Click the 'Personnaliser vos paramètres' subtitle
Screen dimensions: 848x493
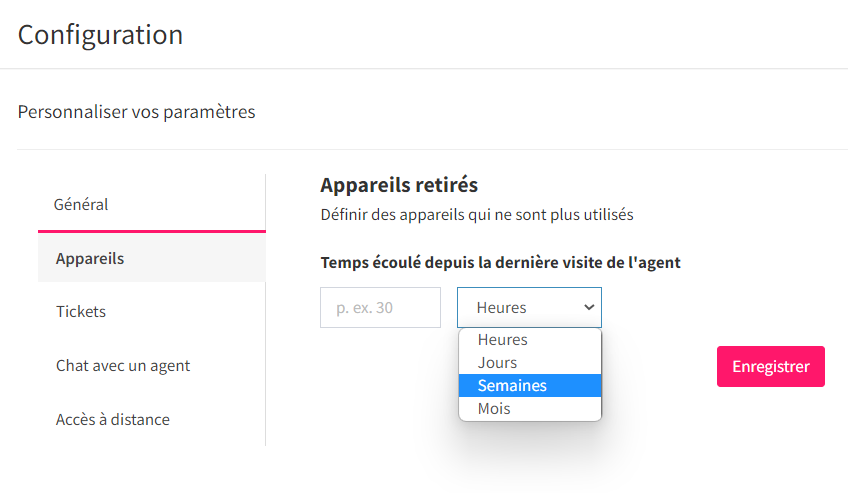[x=136, y=112]
